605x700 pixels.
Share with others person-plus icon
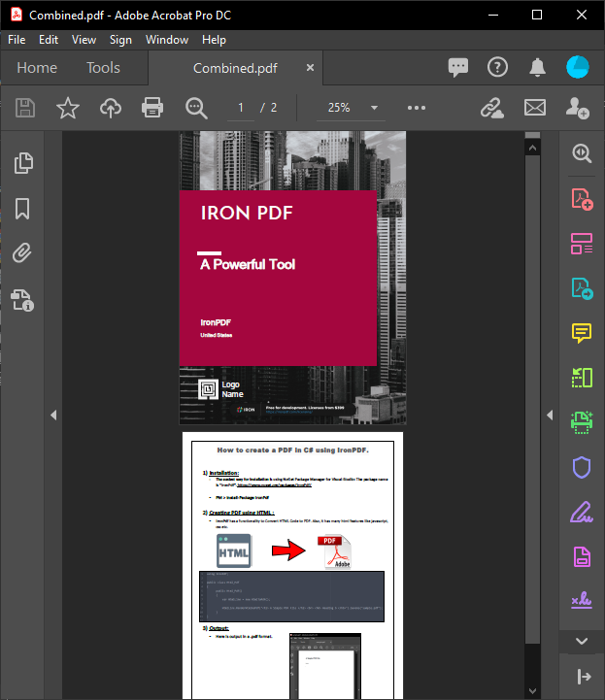pyautogui.click(x=577, y=108)
